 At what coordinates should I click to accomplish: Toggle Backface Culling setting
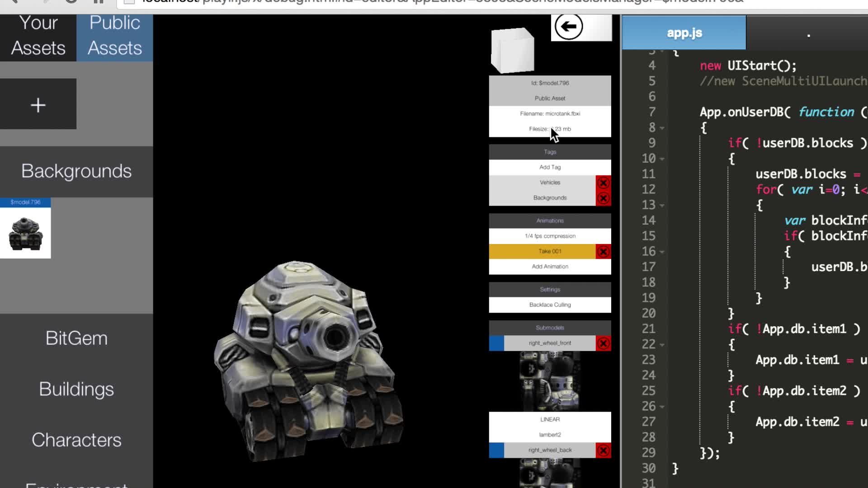(x=550, y=305)
